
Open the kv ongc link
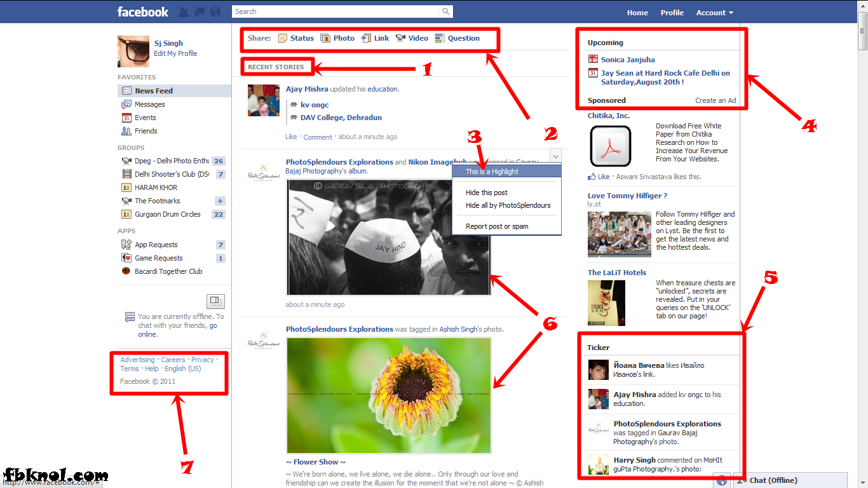point(315,105)
